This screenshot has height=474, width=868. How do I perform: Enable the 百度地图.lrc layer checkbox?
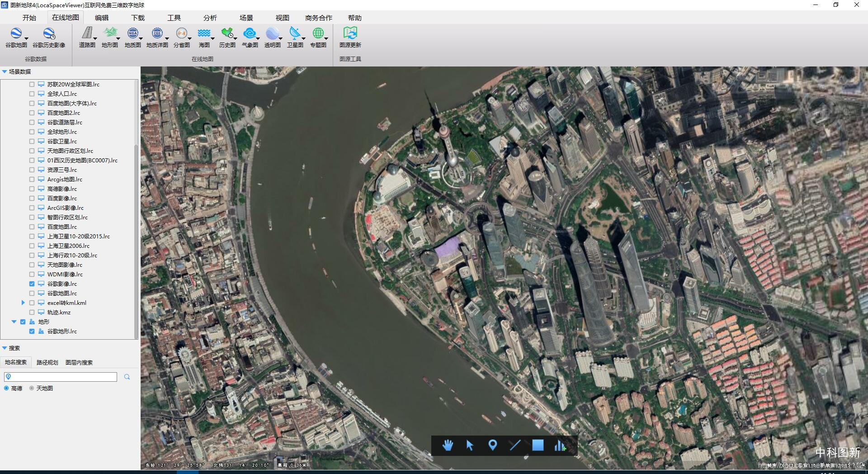point(32,227)
